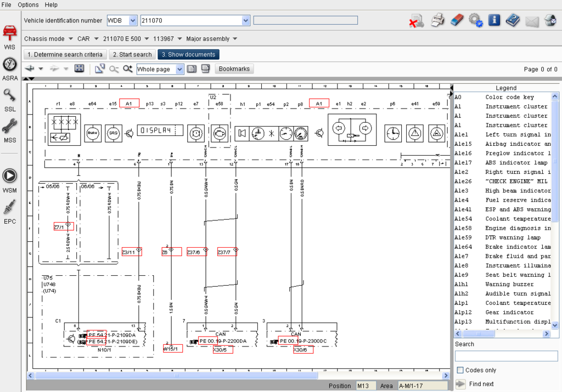562x392 pixels.
Task: Click in the legend Search input field
Action: coord(506,356)
